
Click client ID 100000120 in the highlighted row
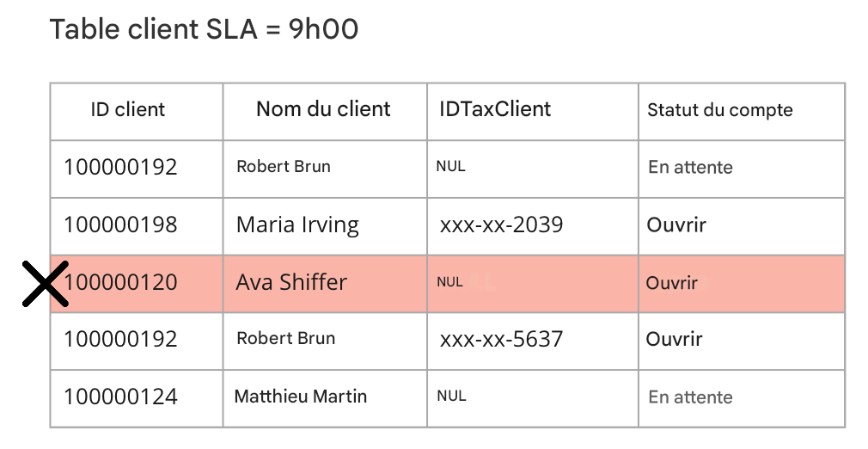120,282
